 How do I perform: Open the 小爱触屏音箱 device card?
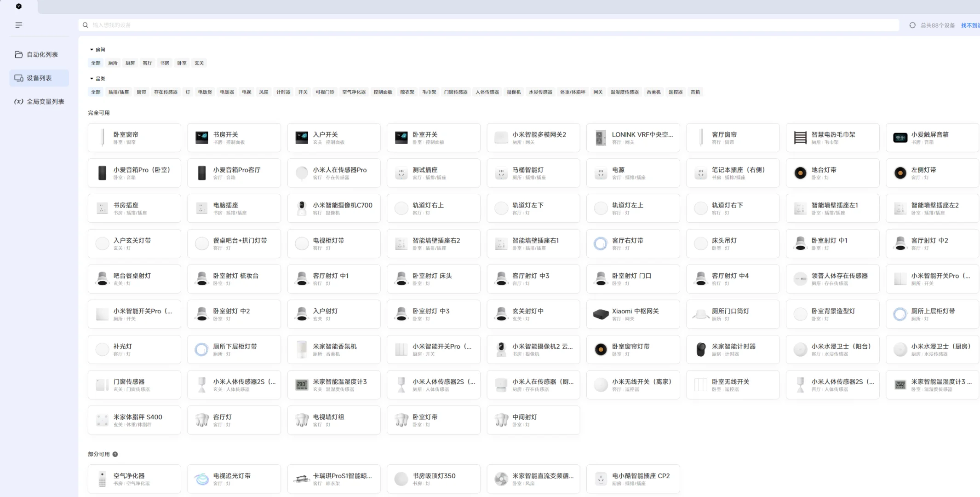pos(932,138)
